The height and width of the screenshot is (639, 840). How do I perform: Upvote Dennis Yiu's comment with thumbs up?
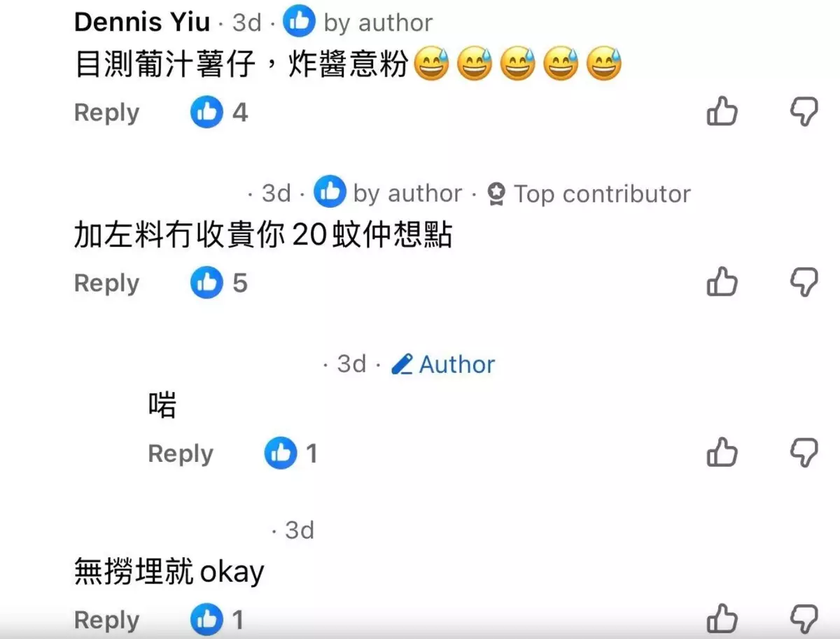coord(722,111)
